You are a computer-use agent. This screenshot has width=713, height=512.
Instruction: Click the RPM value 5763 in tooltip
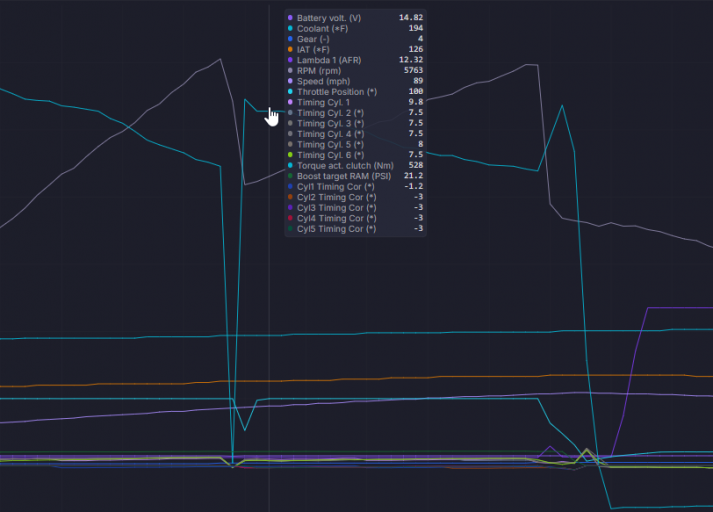click(x=413, y=70)
